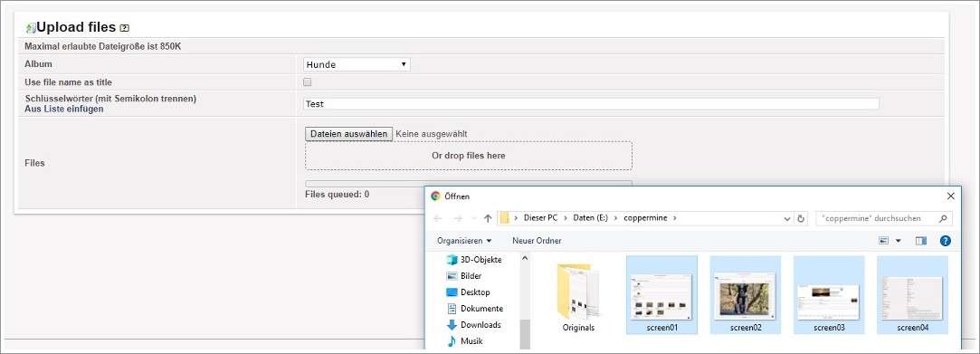Select the screen01 thumbnail

(661, 294)
